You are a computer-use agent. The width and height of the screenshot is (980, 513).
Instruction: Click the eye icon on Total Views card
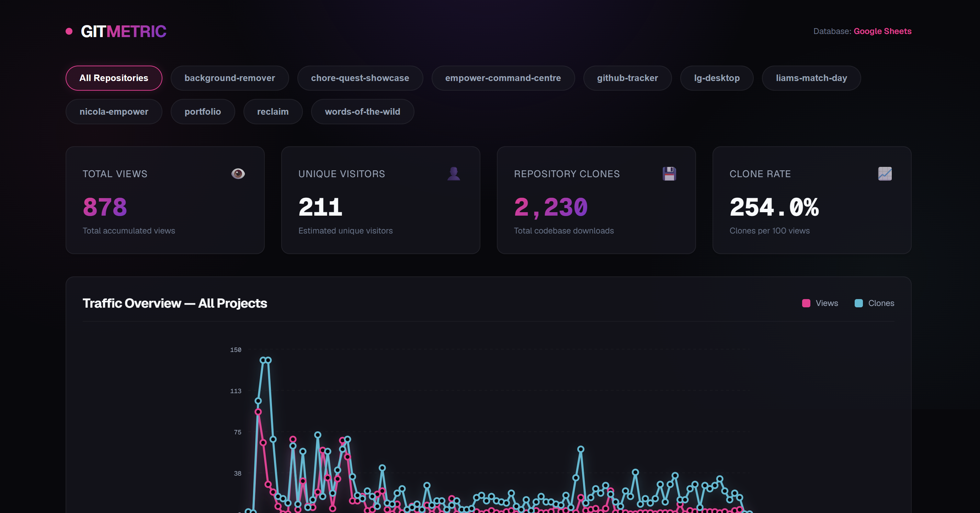[x=238, y=173]
